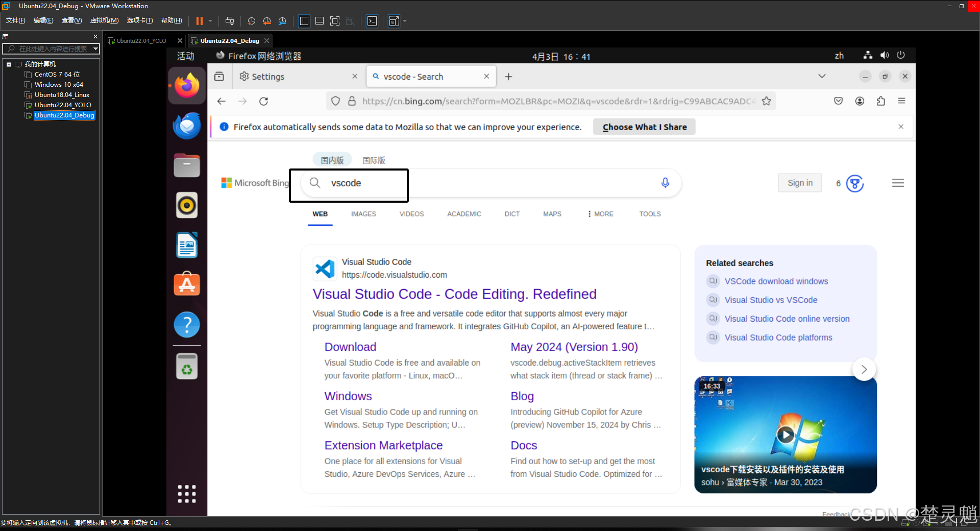This screenshot has height=531, width=980.
Task: Open Firefox list all tabs chevron
Action: click(x=822, y=76)
